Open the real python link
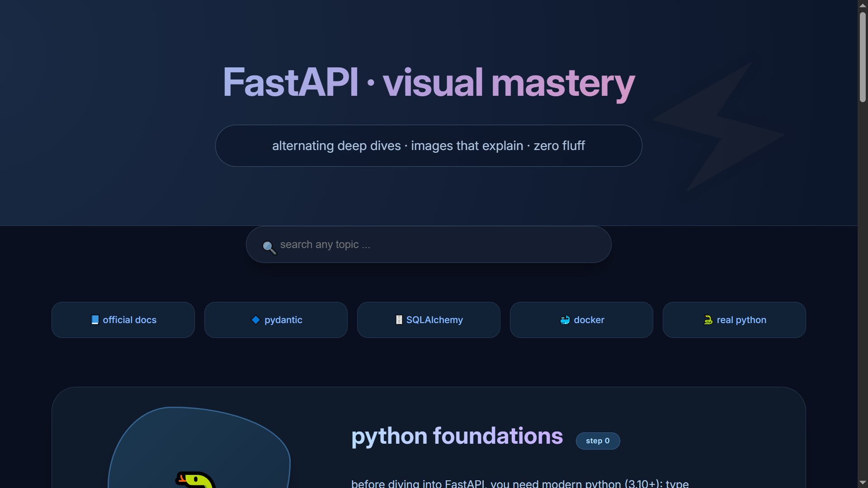 tap(734, 320)
